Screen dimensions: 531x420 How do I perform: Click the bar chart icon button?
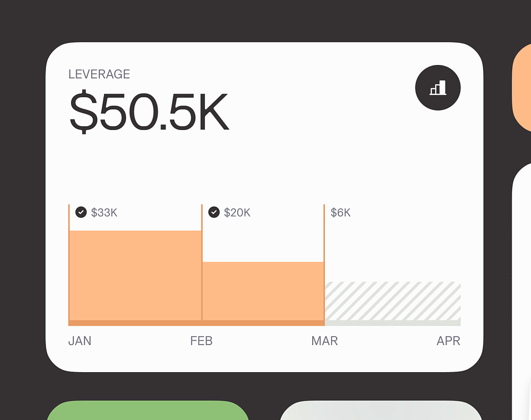[438, 88]
